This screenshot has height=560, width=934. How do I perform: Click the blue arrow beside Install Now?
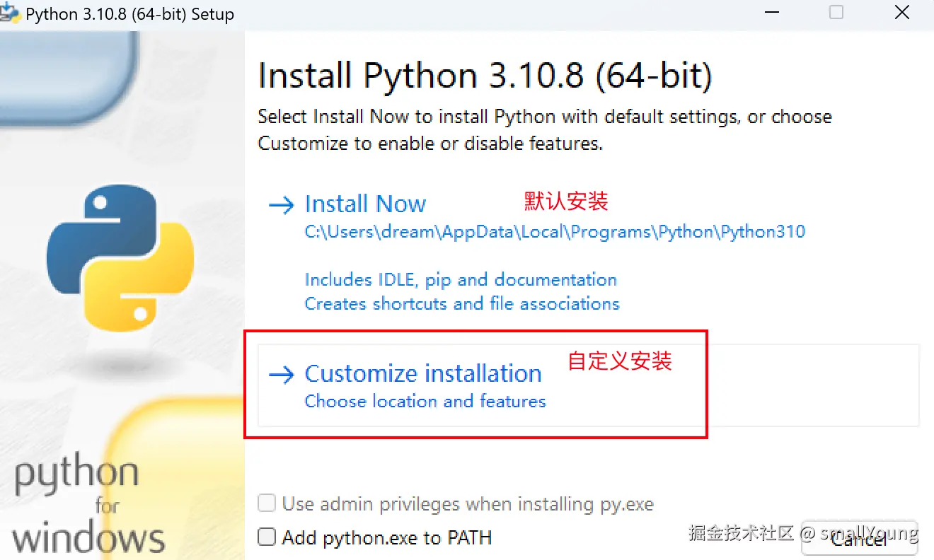click(281, 205)
